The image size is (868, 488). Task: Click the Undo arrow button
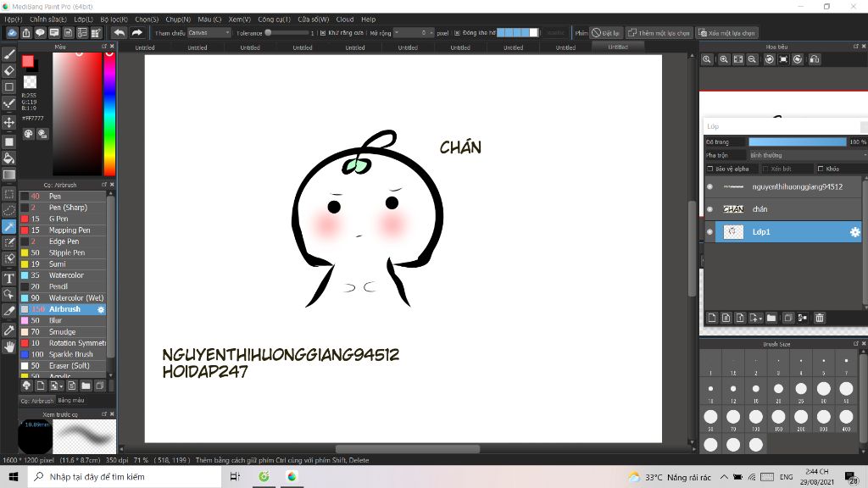(x=119, y=33)
